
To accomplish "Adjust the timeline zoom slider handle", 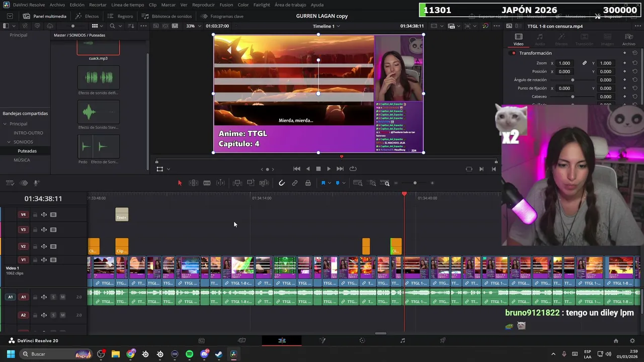I will click(x=415, y=183).
